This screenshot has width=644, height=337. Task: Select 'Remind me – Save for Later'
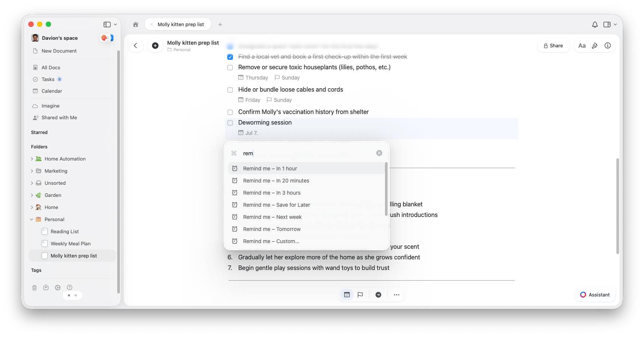click(306, 205)
